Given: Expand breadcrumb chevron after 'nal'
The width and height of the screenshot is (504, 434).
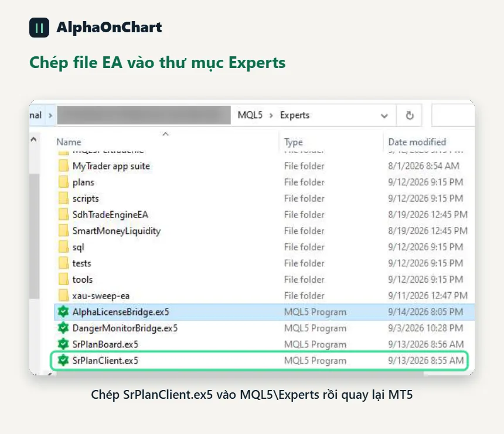Looking at the screenshot, I should [x=50, y=115].
